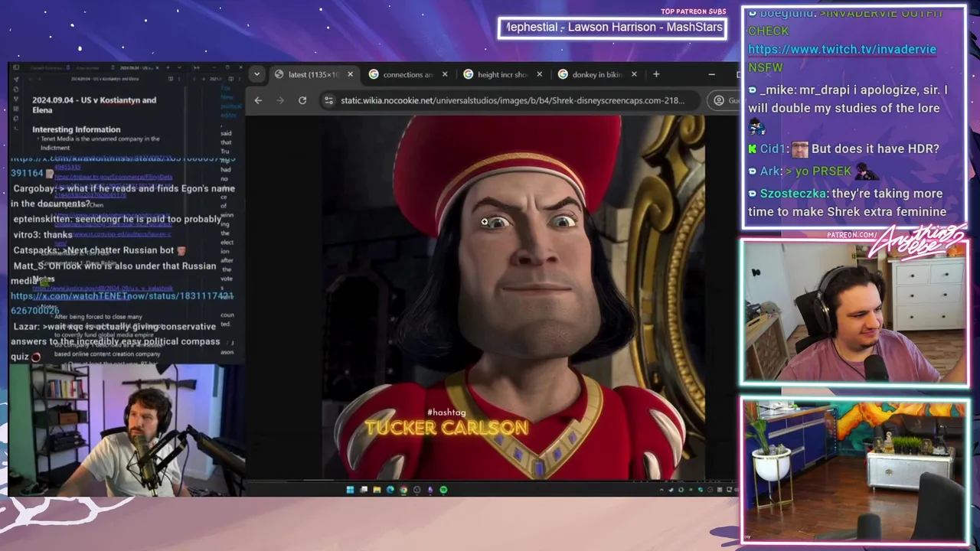Open the Guest profile button in browser

coord(724,100)
